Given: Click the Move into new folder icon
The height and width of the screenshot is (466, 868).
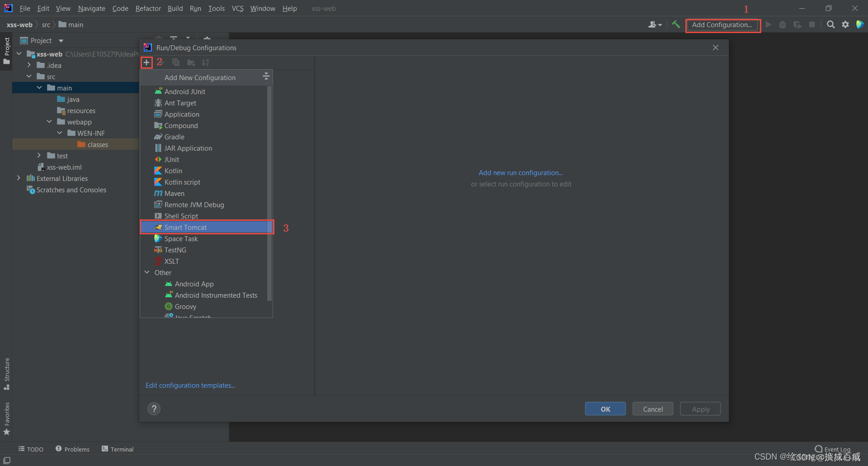Looking at the screenshot, I should pyautogui.click(x=191, y=62).
